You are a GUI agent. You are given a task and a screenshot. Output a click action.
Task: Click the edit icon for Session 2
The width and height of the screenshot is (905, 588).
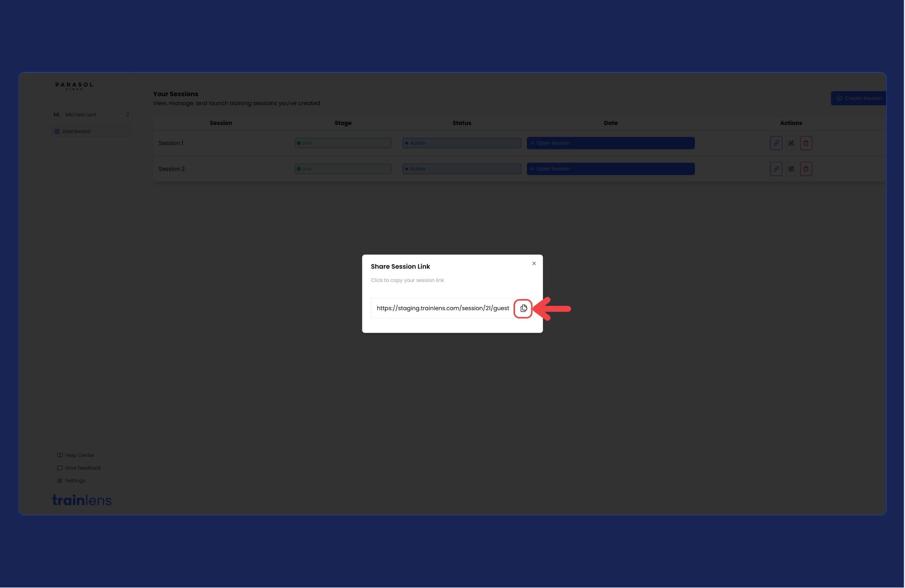(x=791, y=169)
